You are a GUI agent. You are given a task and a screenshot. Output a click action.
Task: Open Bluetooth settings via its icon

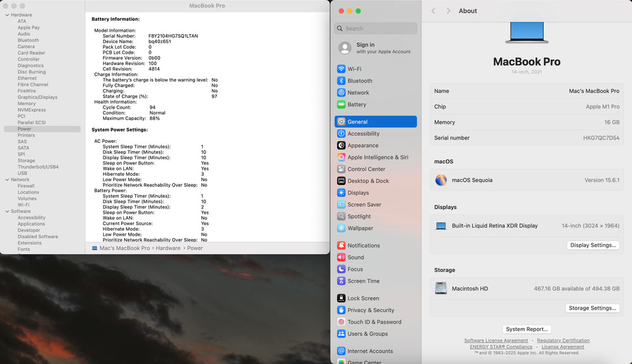[341, 81]
